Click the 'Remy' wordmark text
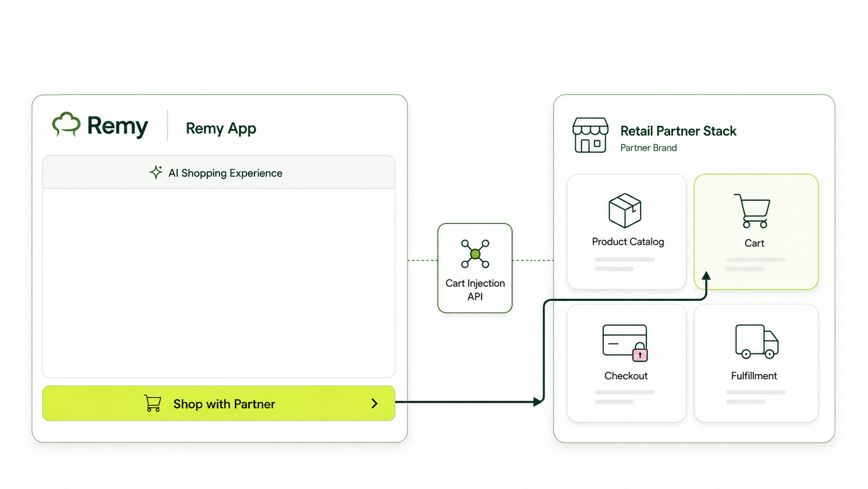This screenshot has width=868, height=489. (x=118, y=126)
